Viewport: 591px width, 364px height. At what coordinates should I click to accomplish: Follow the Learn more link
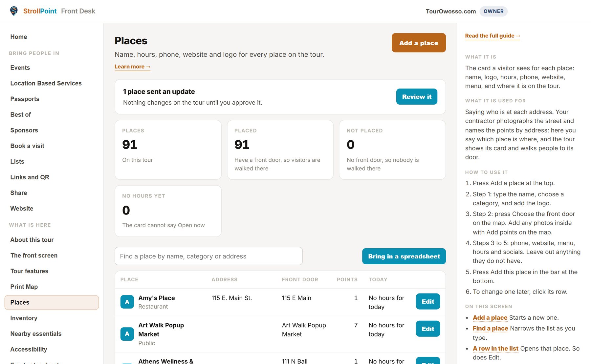tap(132, 67)
